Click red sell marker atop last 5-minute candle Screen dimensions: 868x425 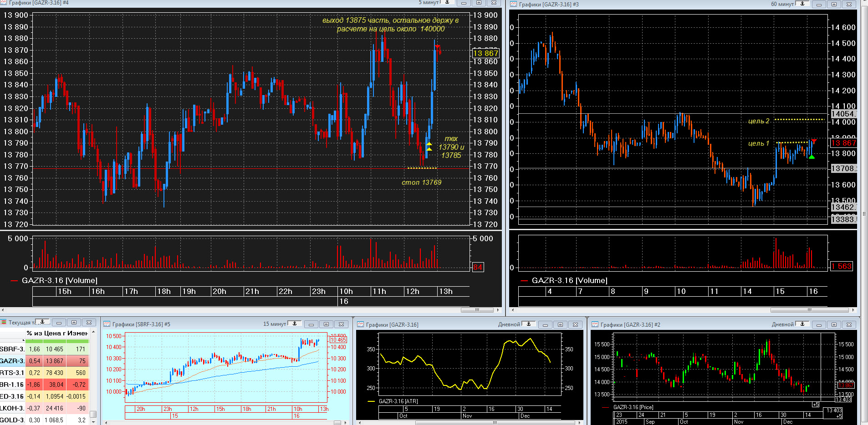(437, 47)
